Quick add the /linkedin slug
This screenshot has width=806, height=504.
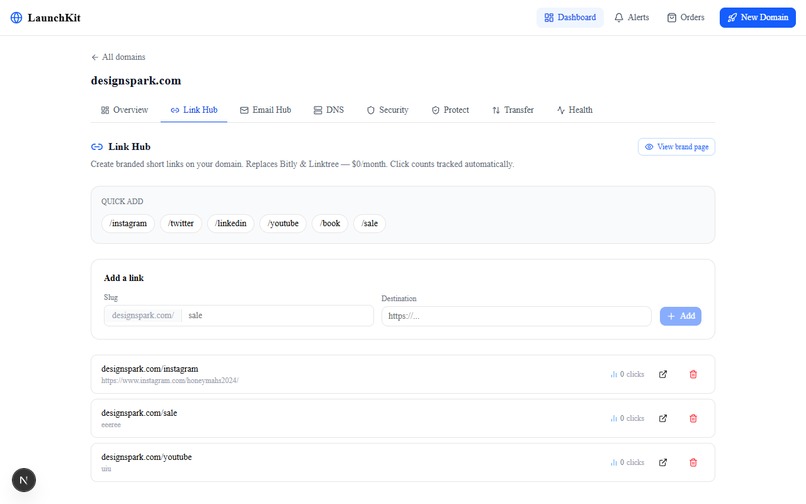pos(231,224)
